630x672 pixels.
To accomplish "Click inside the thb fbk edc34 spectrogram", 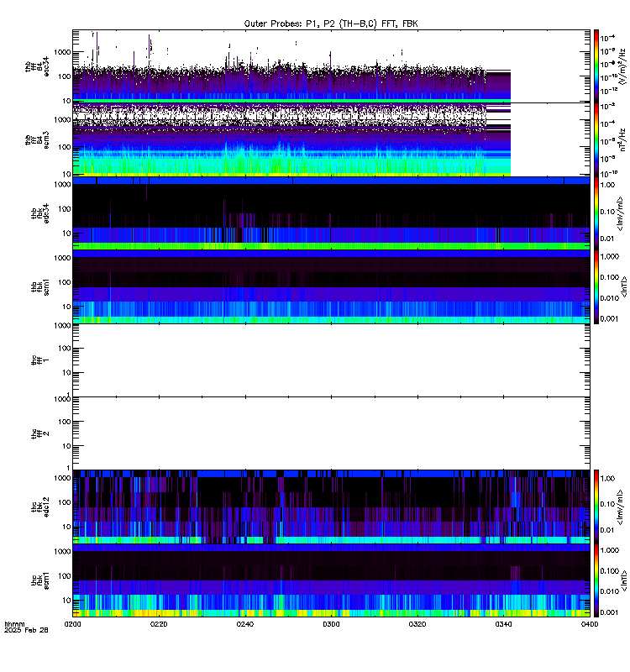I will click(x=331, y=213).
